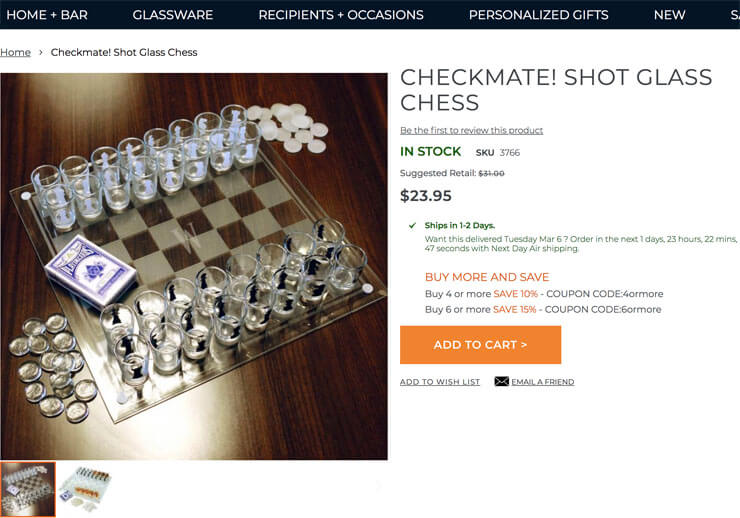740x518 pixels.
Task: Click the Add to Wish List link
Action: tap(440, 382)
